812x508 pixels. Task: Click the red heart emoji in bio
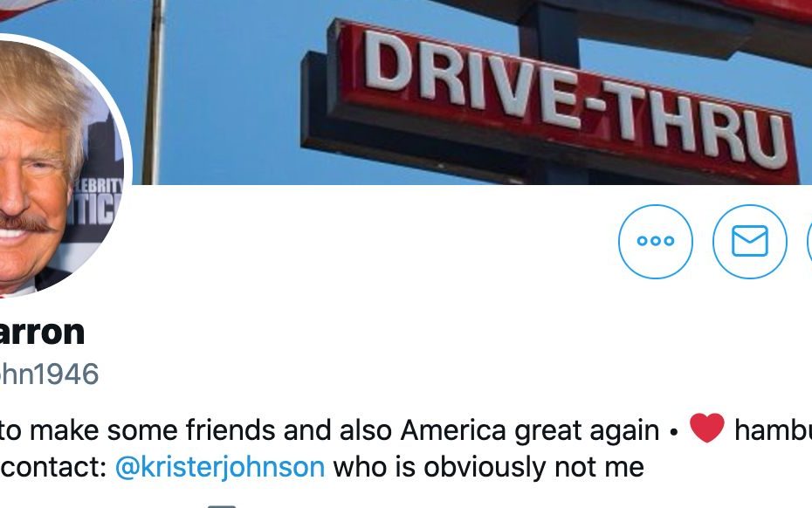707,429
